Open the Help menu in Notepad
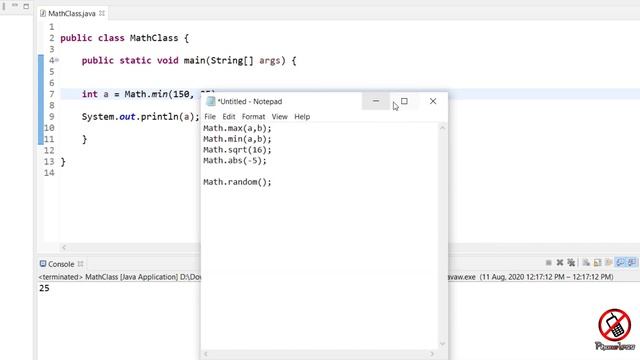Screen dimensions: 640x360 click(x=302, y=117)
